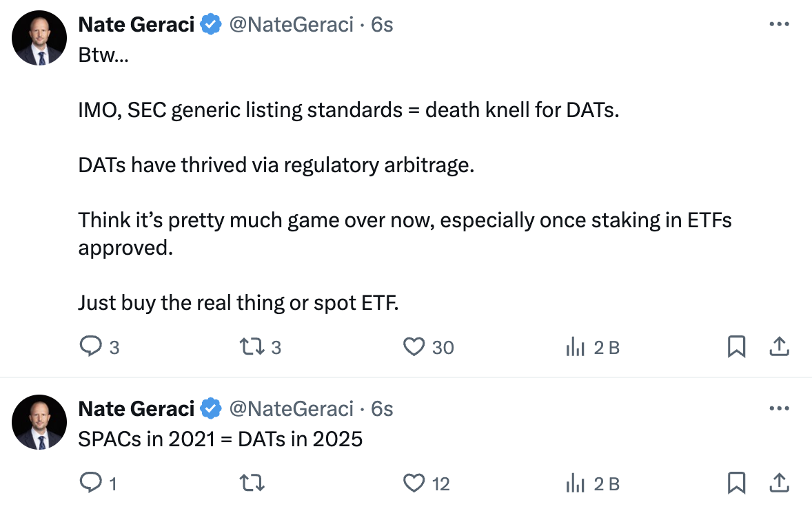Reply to the SEC listing standards tweet
The height and width of the screenshot is (511, 812).
[x=91, y=347]
